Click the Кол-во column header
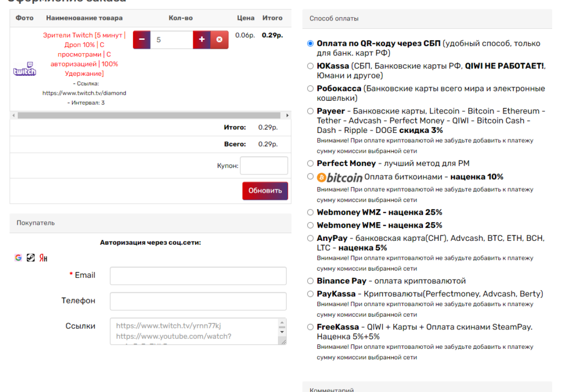Viewport: 567px width, 392px height. [x=181, y=18]
